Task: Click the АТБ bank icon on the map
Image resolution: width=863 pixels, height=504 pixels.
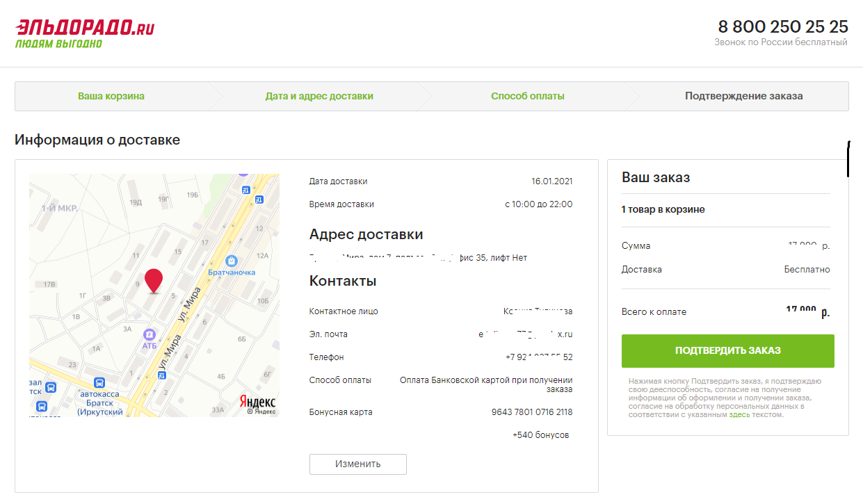Action: pos(150,334)
